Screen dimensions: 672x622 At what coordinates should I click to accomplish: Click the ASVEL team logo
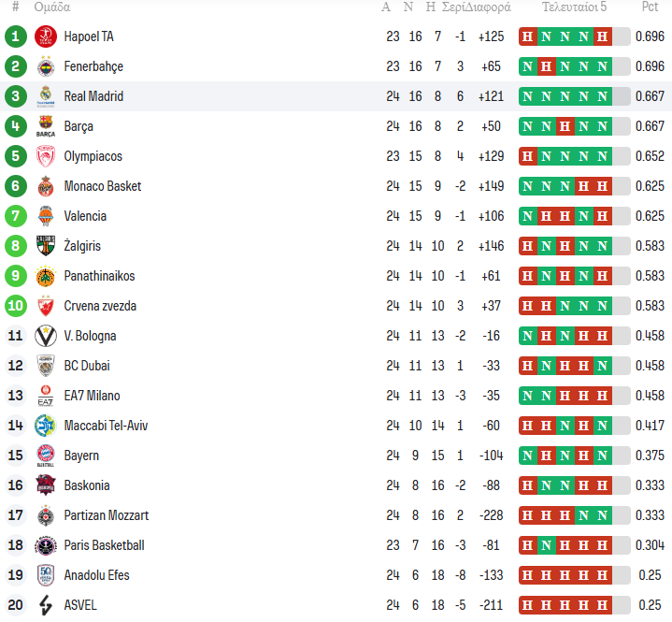coord(45,605)
